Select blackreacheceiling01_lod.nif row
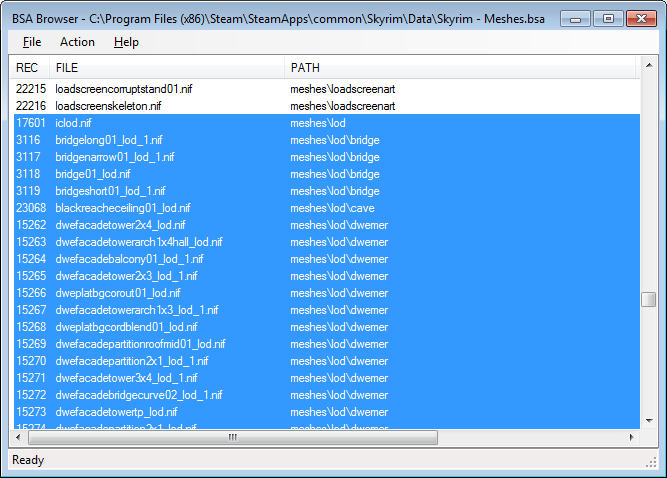Image resolution: width=667 pixels, height=478 pixels. click(x=327, y=208)
